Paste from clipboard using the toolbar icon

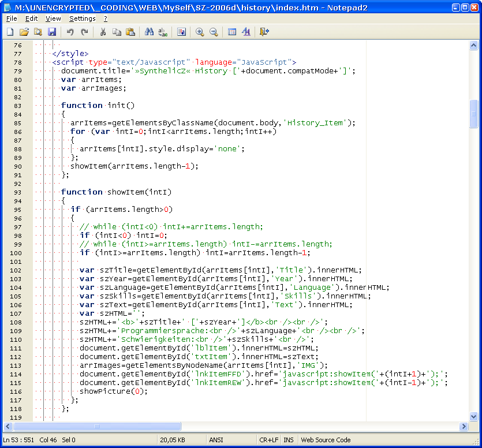130,32
